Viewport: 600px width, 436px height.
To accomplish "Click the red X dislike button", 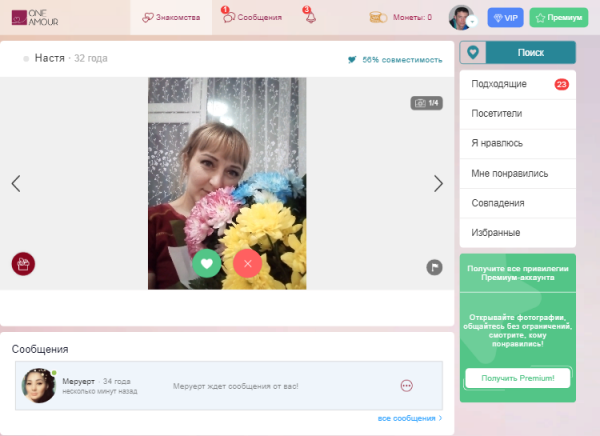I will (x=247, y=263).
